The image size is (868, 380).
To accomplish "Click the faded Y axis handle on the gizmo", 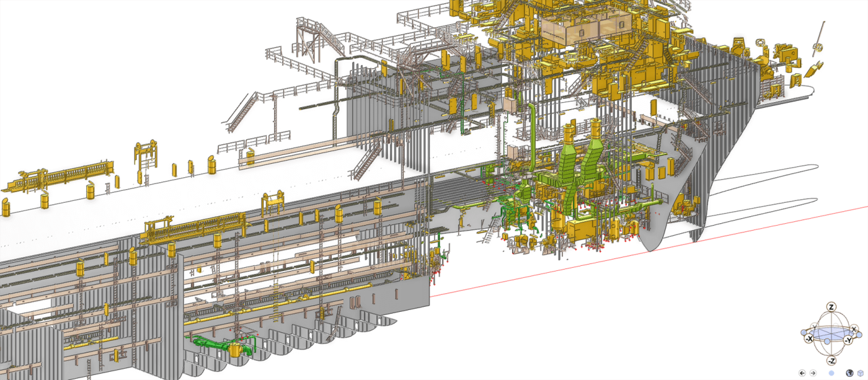I will click(814, 327).
